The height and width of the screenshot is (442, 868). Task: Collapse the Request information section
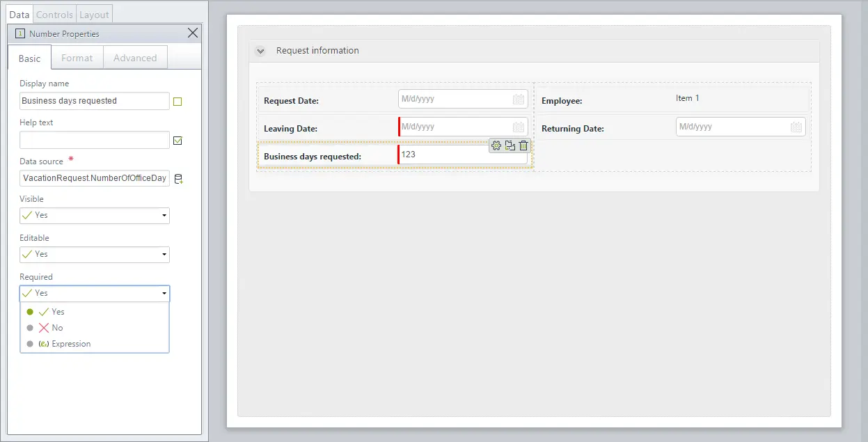click(x=260, y=51)
